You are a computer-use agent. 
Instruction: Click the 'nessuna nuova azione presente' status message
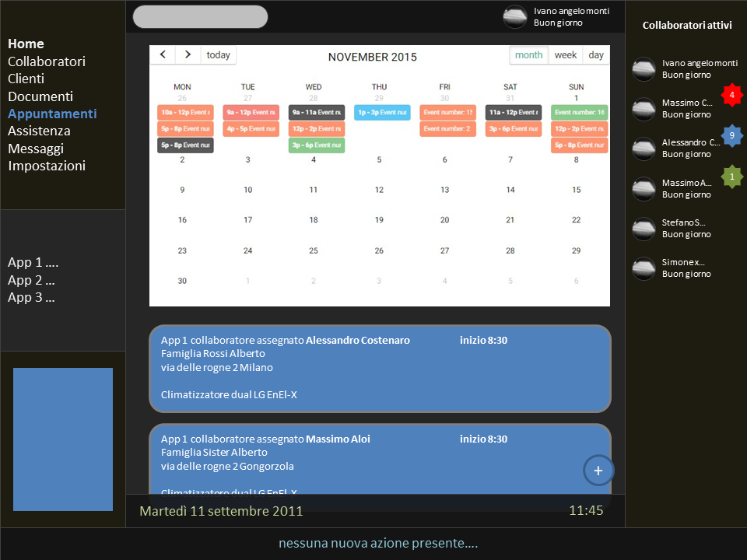pyautogui.click(x=378, y=544)
